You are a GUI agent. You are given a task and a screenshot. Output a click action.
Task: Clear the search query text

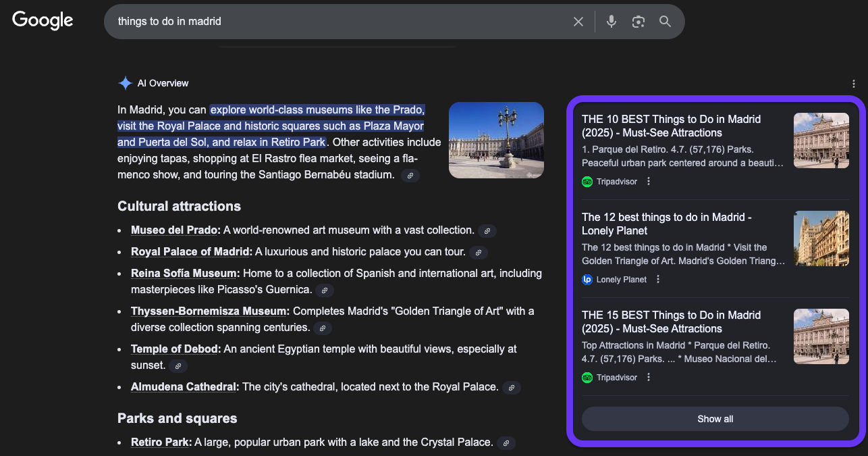pos(578,22)
